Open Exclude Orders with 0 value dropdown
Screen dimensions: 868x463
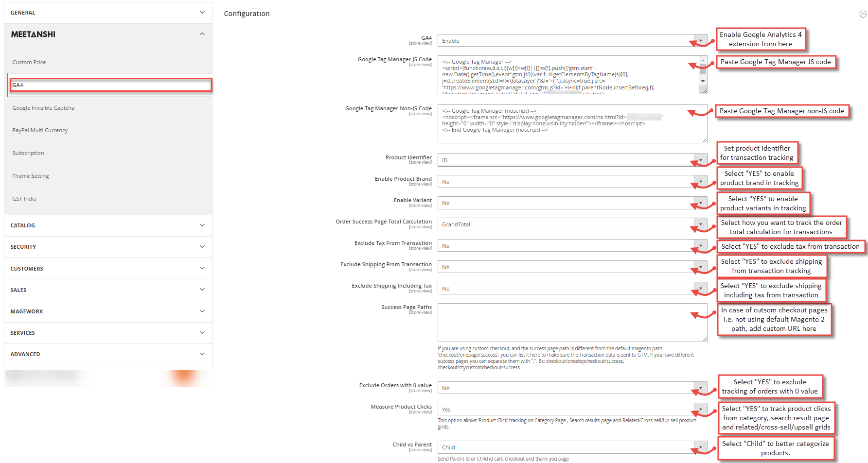pos(572,388)
